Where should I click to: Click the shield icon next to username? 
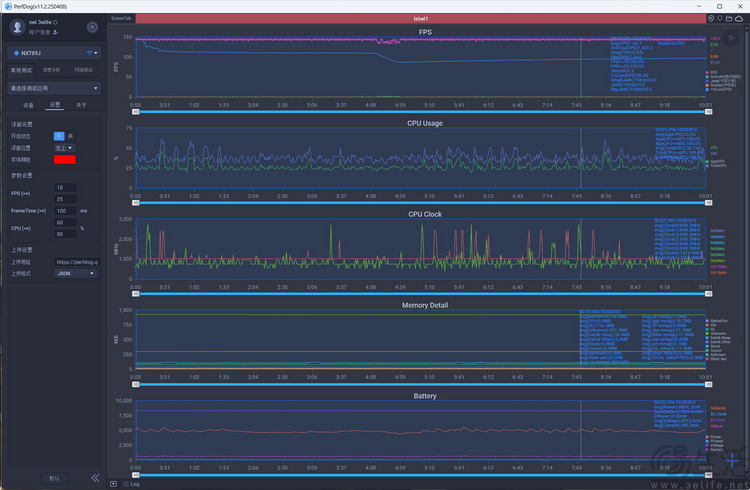55,22
